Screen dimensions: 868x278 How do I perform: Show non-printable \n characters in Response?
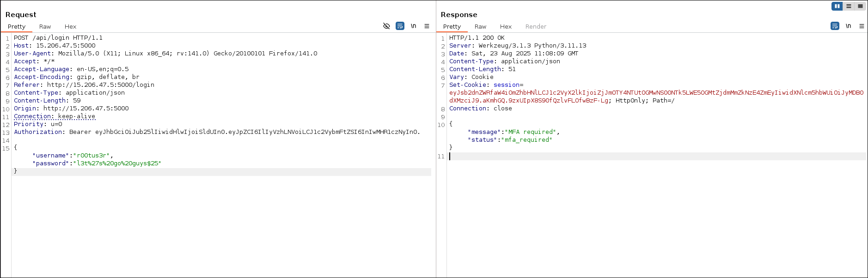[x=848, y=26]
